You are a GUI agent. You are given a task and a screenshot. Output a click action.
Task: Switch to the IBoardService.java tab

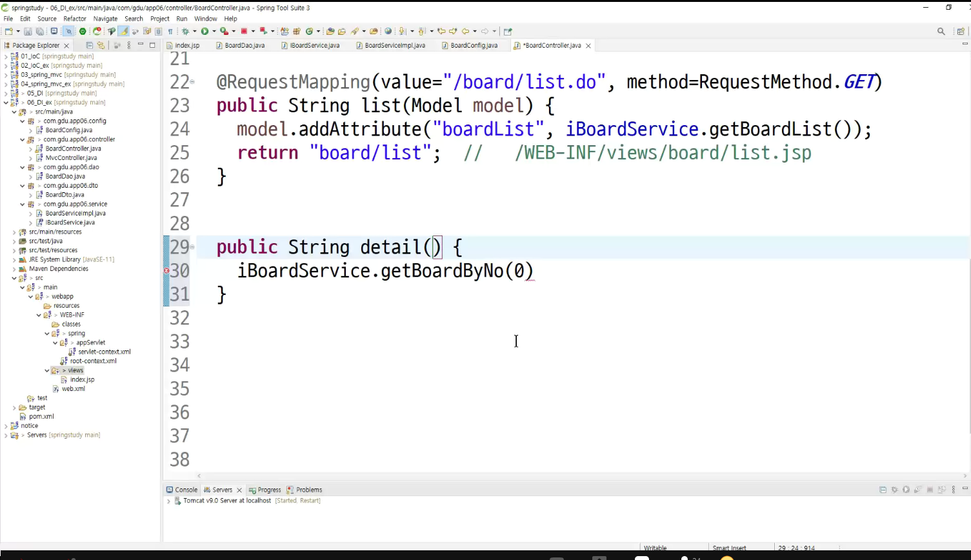coord(310,45)
